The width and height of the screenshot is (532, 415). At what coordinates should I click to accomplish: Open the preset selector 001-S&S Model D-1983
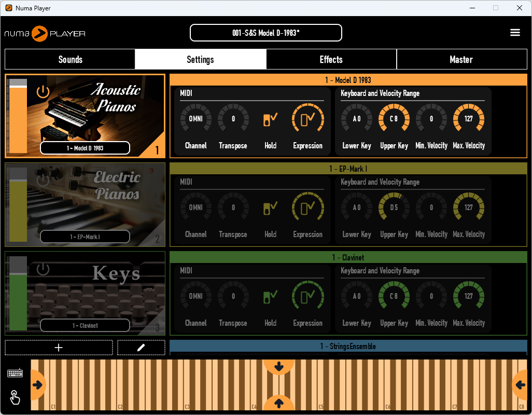pos(266,33)
